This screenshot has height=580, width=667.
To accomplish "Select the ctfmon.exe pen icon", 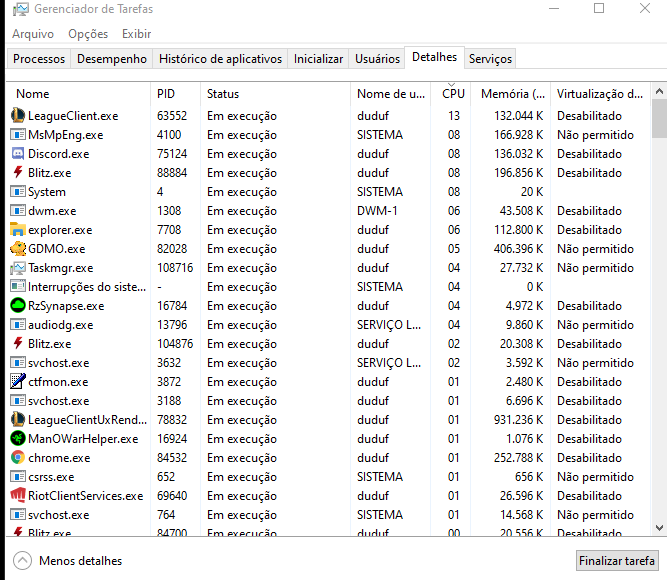I will (x=17, y=382).
